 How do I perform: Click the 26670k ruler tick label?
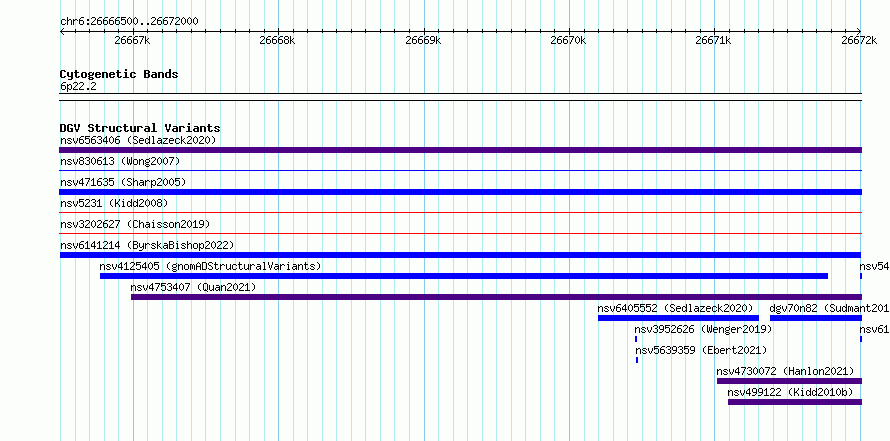[569, 40]
